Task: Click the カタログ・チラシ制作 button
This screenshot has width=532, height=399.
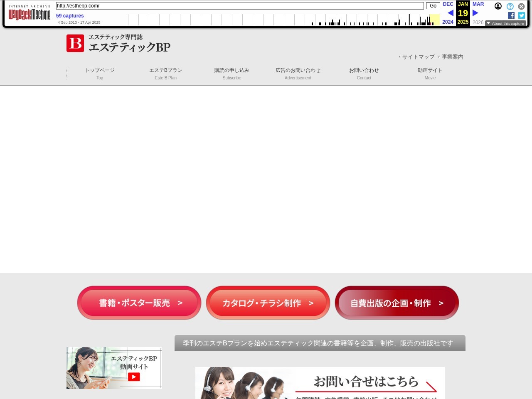Action: click(268, 303)
